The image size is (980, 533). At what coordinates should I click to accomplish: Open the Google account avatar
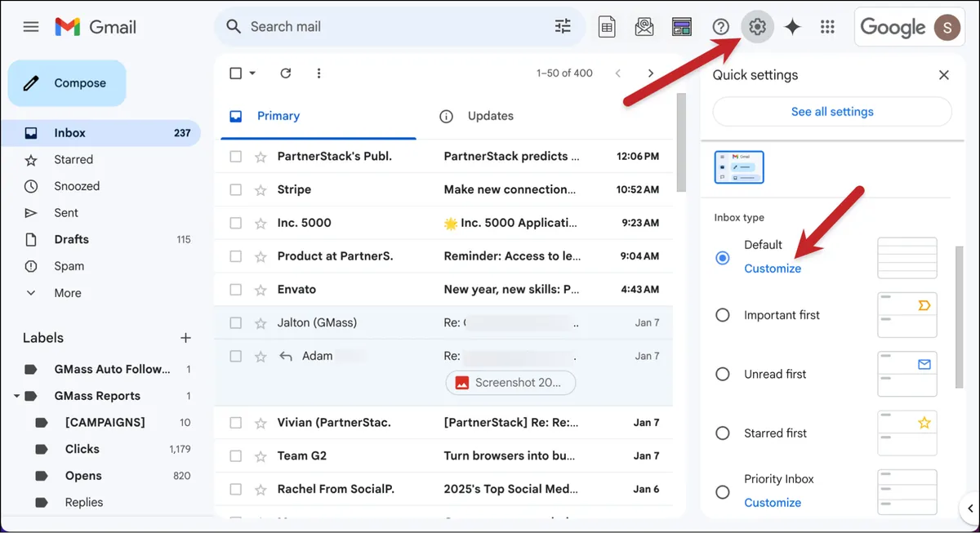(947, 27)
